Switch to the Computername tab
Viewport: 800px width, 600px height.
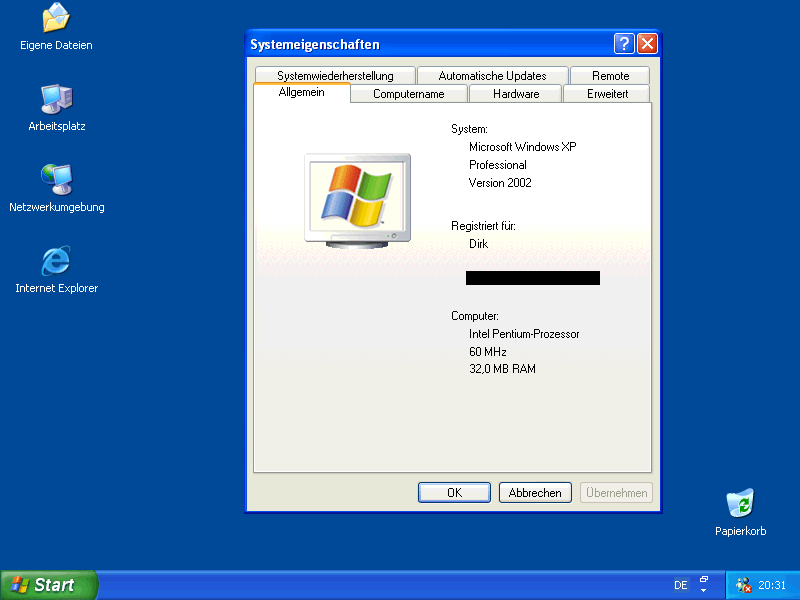pyautogui.click(x=409, y=94)
